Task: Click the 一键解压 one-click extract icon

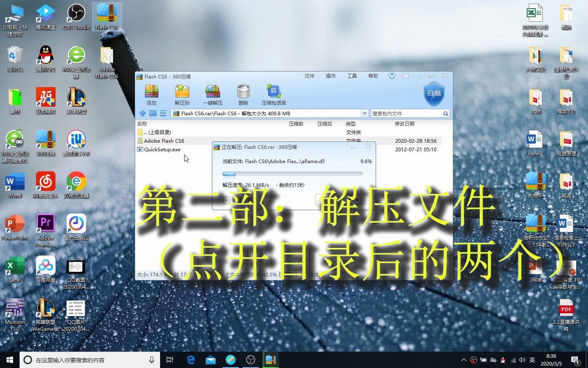Action: 213,94
